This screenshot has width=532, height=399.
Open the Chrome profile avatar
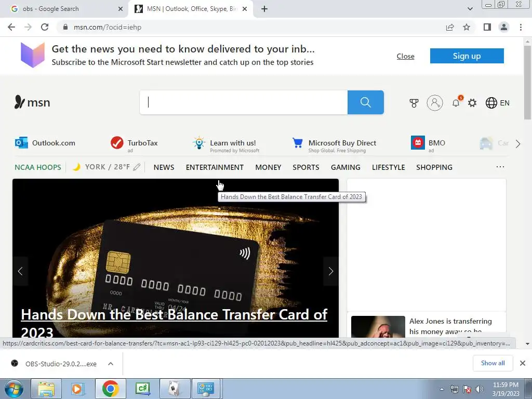pos(504,27)
